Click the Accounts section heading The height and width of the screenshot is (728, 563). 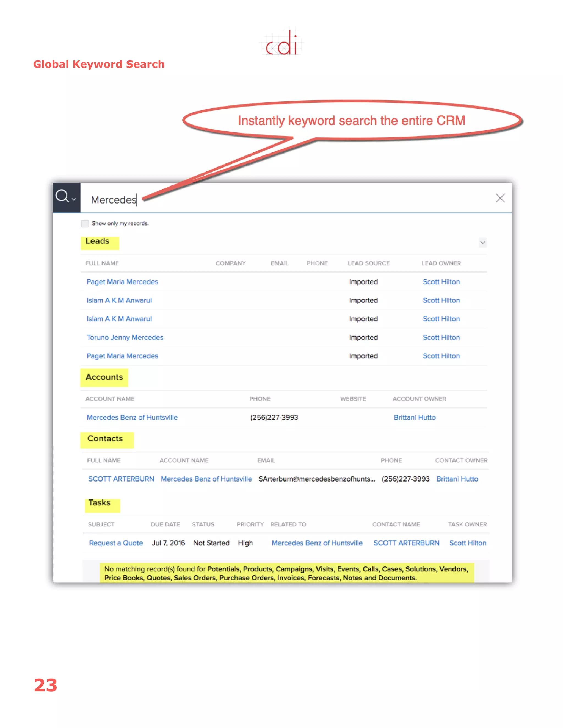pyautogui.click(x=104, y=377)
